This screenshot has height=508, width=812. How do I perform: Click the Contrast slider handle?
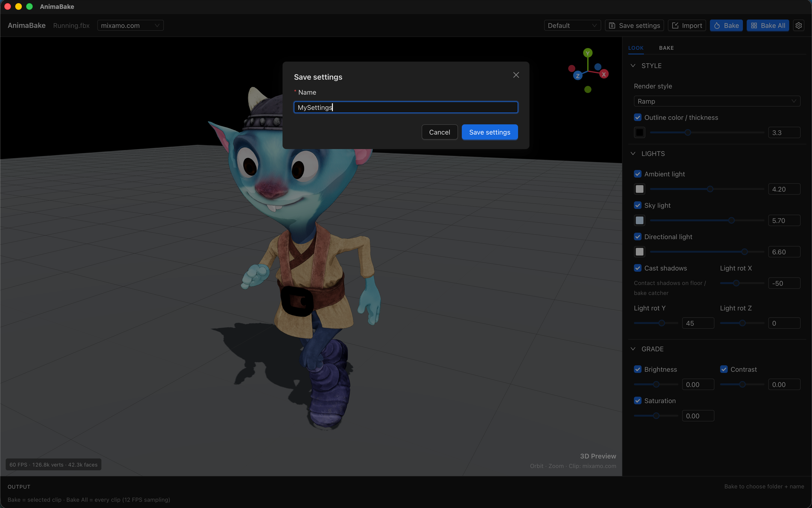pyautogui.click(x=743, y=384)
